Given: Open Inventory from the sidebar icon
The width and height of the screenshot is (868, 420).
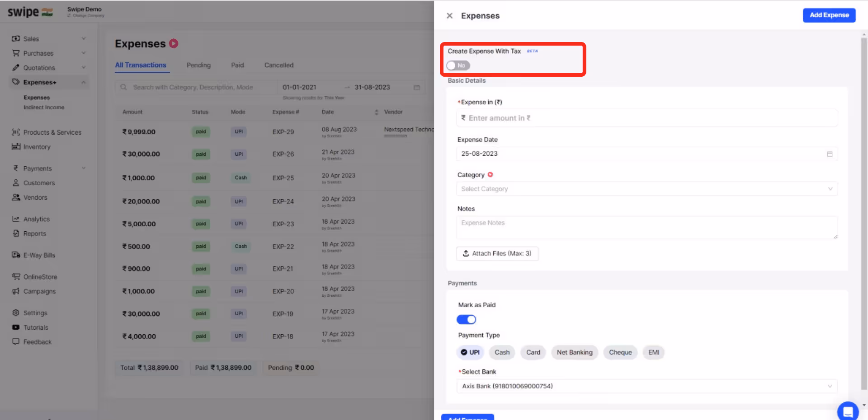Looking at the screenshot, I should click(x=16, y=147).
